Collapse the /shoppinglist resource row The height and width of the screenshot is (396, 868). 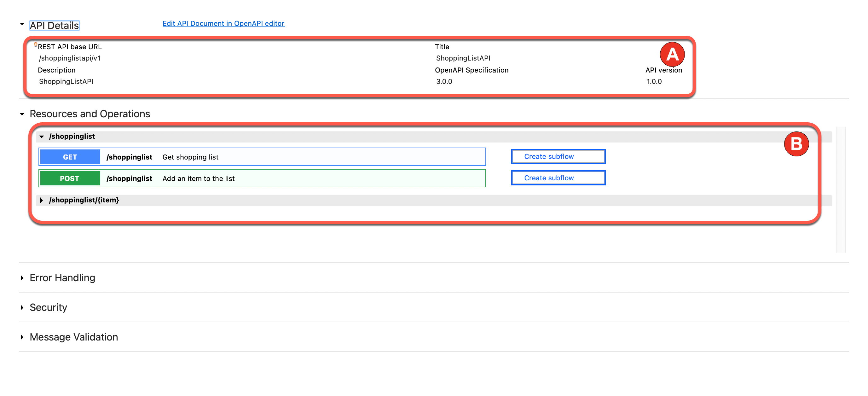pos(42,137)
